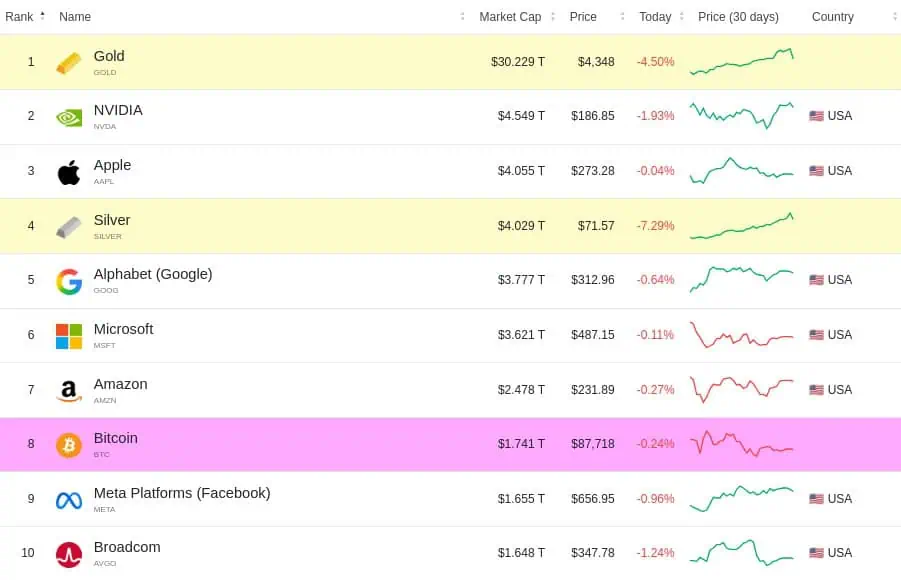Image resolution: width=901 pixels, height=580 pixels.
Task: Sort table by Rank column
Action: point(19,17)
